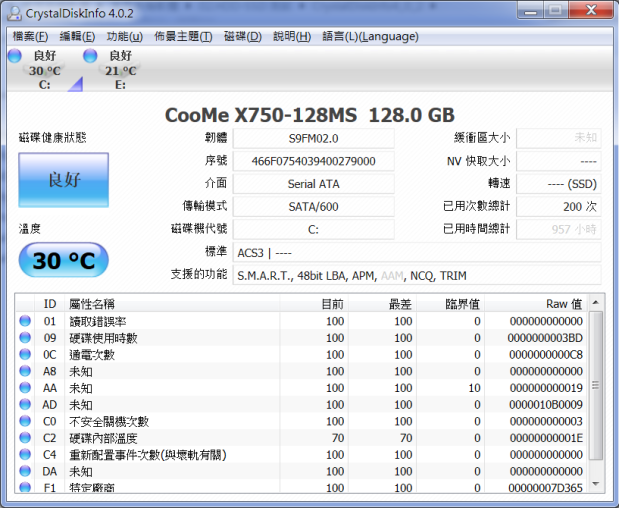Click the transfer mode field SATA/600
Viewport: 619px width, 508px height.
(x=313, y=207)
